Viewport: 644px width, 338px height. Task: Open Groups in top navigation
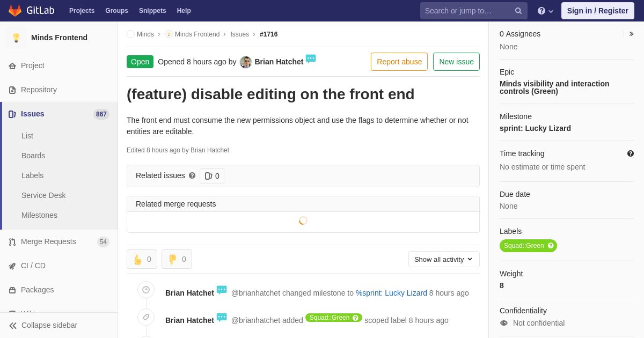116,11
